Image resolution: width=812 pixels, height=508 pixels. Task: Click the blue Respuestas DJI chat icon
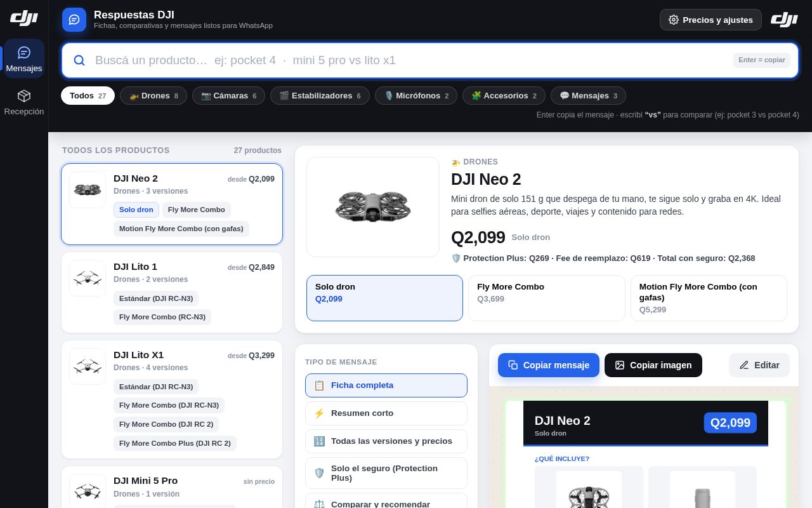(74, 20)
